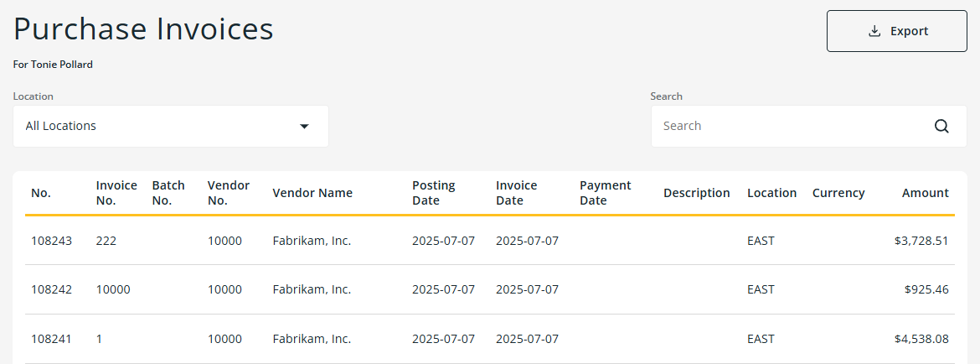Select the Location column header
The width and height of the screenshot is (980, 364).
(x=771, y=193)
